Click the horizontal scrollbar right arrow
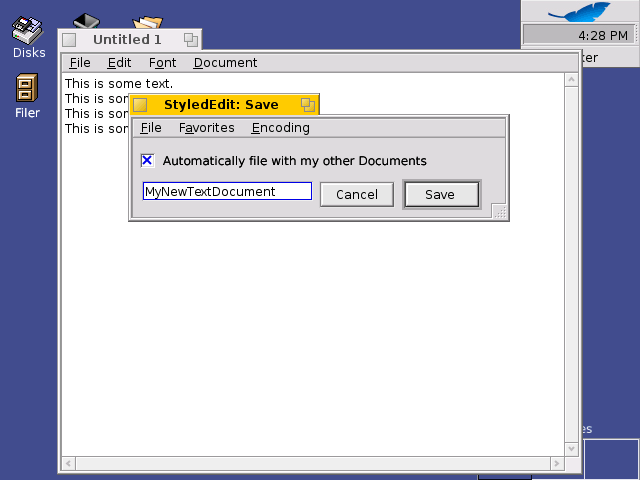This screenshot has width=640, height=480. click(556, 464)
